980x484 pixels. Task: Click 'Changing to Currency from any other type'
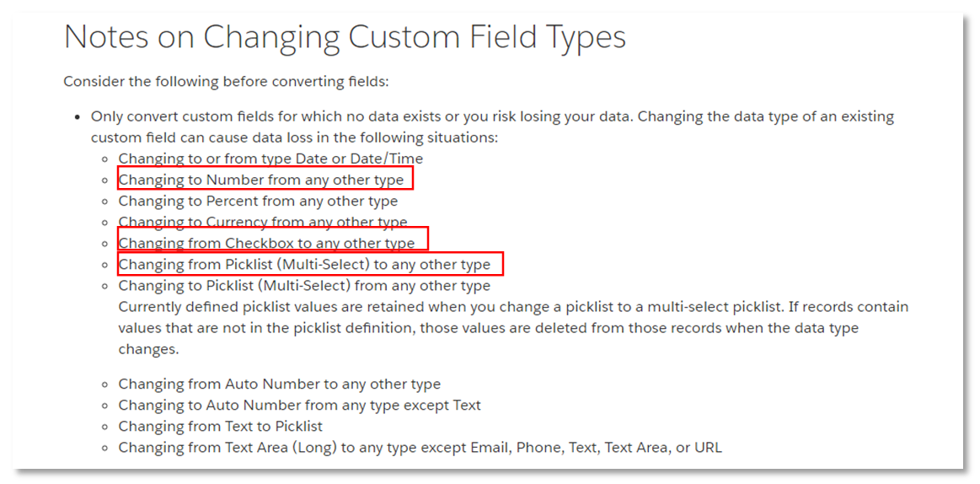point(263,222)
